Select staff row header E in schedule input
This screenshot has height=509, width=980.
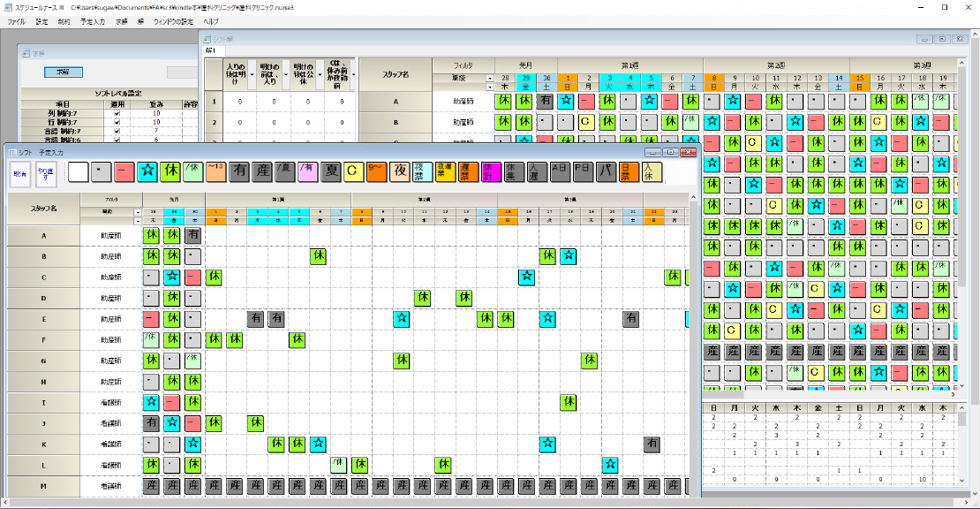tap(43, 318)
